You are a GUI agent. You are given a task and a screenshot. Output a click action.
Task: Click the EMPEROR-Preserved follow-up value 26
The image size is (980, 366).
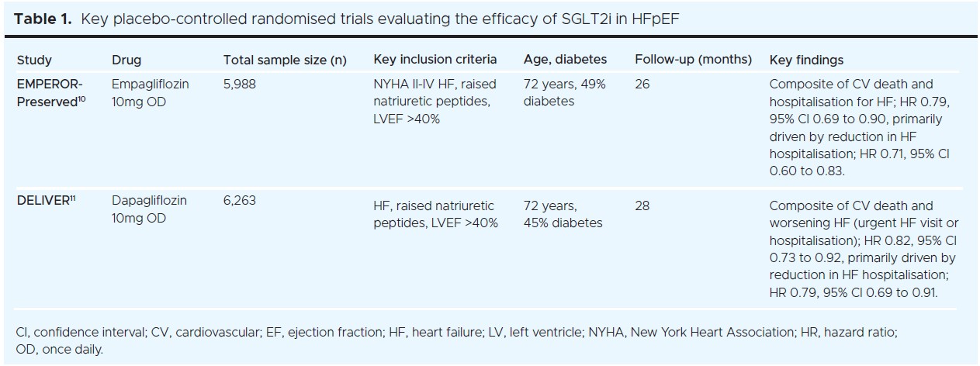[x=642, y=84]
